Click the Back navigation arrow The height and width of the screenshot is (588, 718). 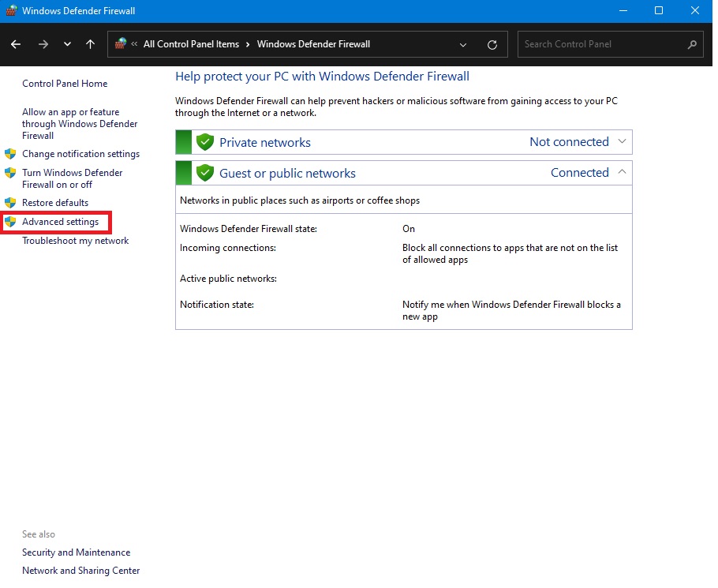click(16, 44)
